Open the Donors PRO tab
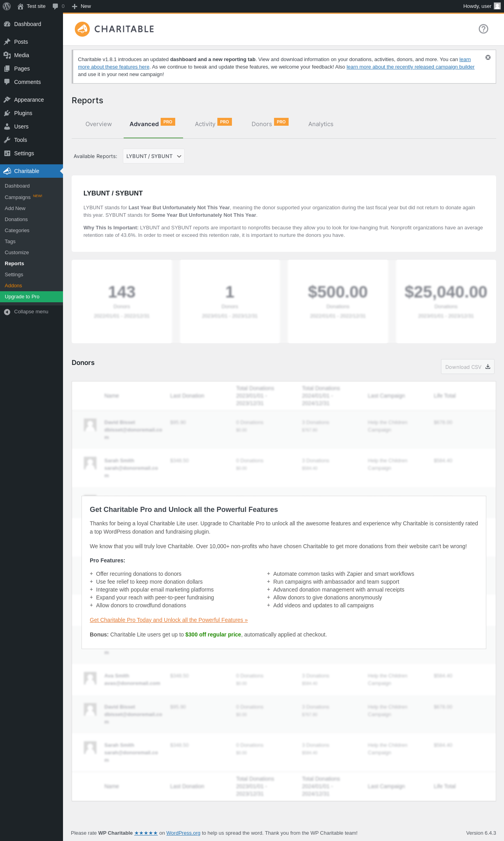The width and height of the screenshot is (504, 841). (x=270, y=123)
